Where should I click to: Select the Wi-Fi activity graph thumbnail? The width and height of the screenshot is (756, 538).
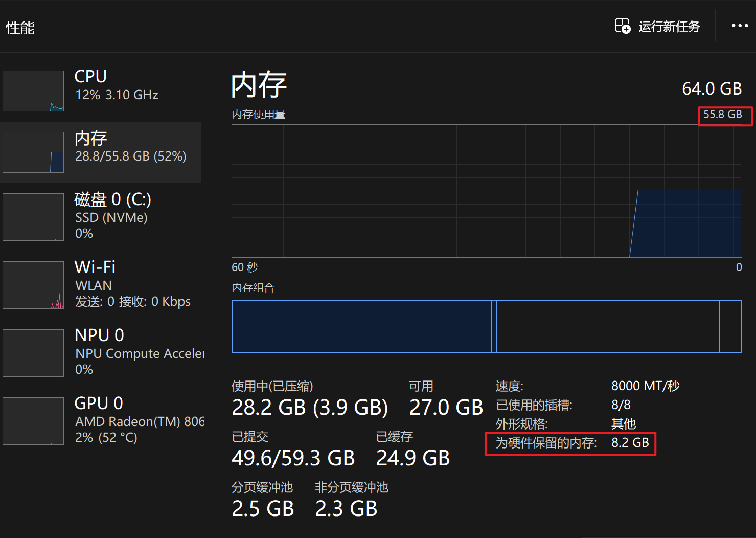(33, 285)
